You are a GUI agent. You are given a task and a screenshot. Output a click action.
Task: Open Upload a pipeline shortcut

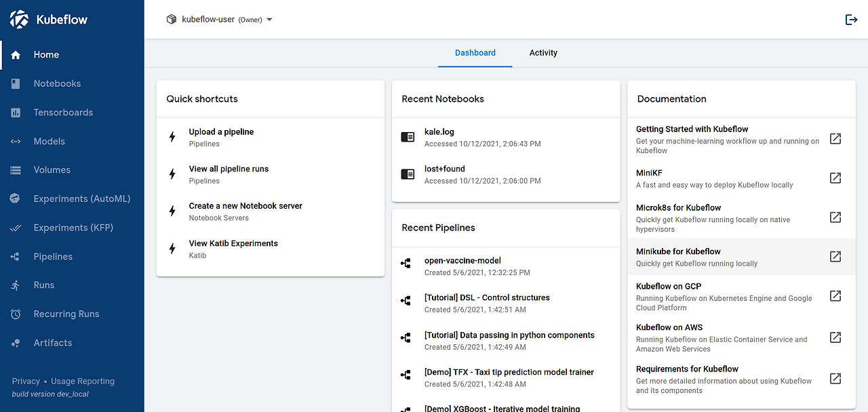(x=271, y=137)
